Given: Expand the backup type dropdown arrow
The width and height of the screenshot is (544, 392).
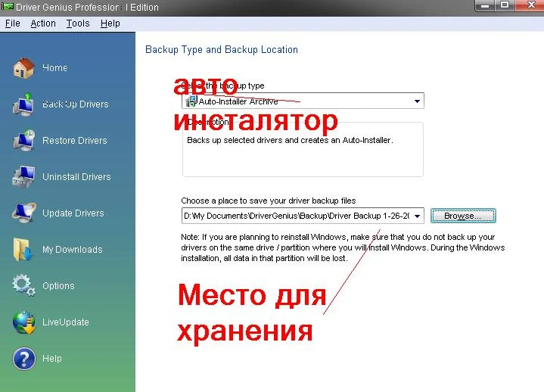Looking at the screenshot, I should coord(417,101).
